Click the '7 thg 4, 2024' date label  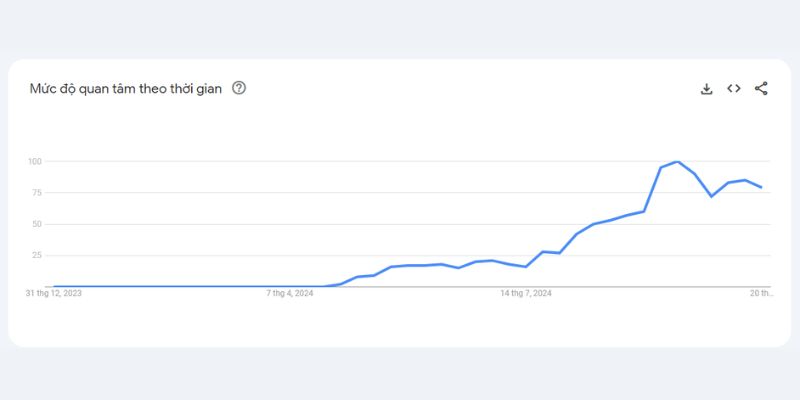point(290,293)
